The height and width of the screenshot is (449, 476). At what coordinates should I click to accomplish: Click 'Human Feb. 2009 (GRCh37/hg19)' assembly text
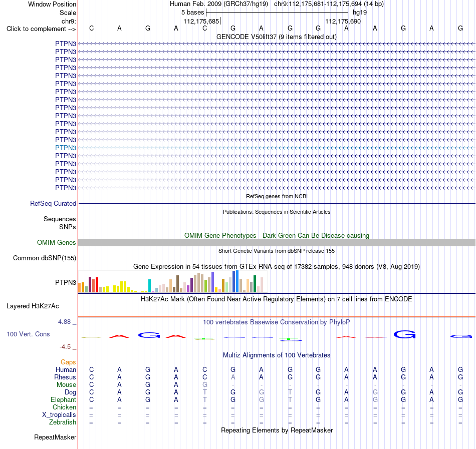[x=218, y=4]
